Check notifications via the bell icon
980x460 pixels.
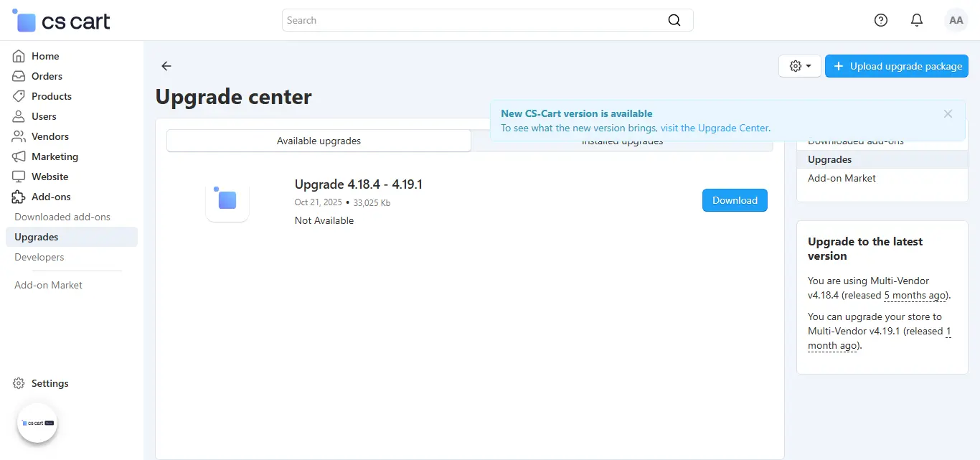pyautogui.click(x=917, y=20)
